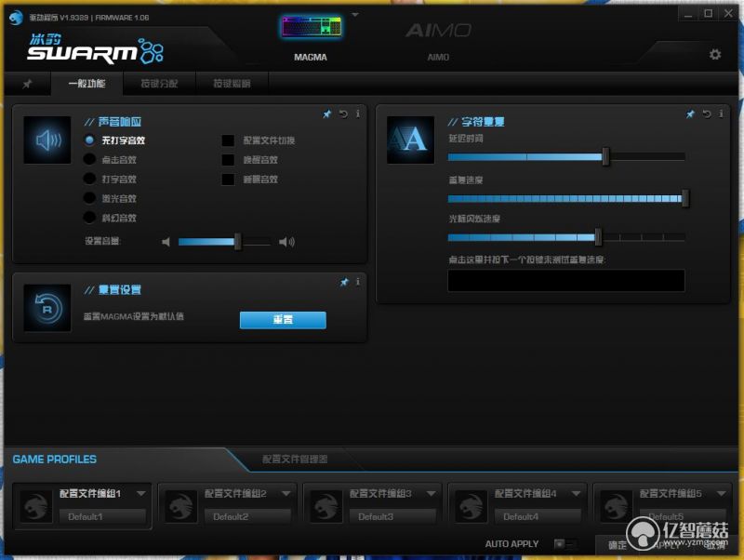Adjust the 延迟时间 slider
The height and width of the screenshot is (560, 744).
click(x=566, y=156)
